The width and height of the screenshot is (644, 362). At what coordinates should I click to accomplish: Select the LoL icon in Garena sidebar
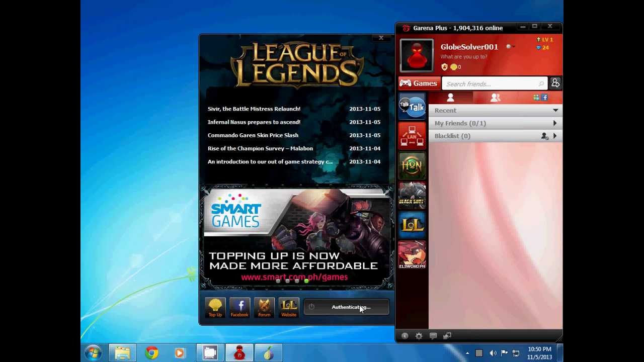click(x=412, y=225)
